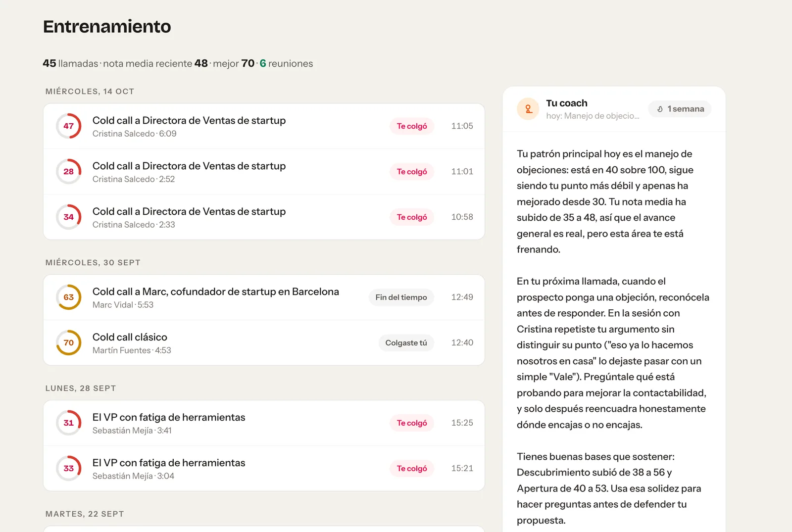Open the score 47 ring for the 11:05 call
Screen dimensions: 792x532
(69, 126)
